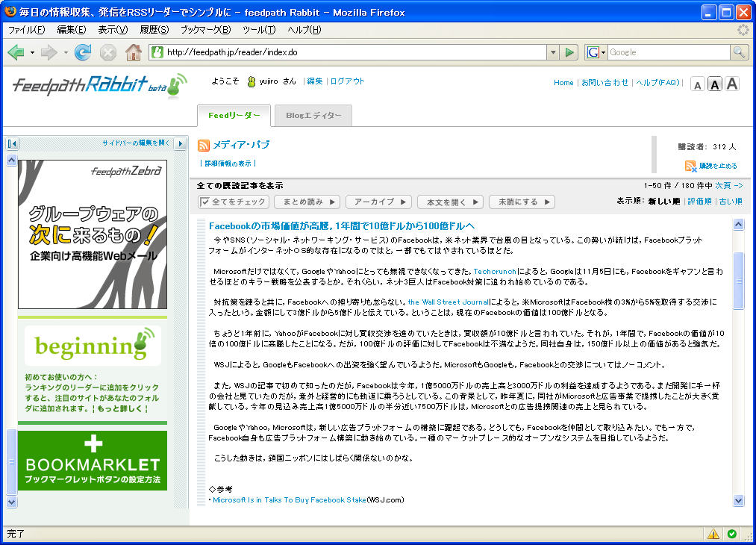Open the もっと詳しく link in sidebar
Screen dimensions: 756x545
(x=119, y=408)
